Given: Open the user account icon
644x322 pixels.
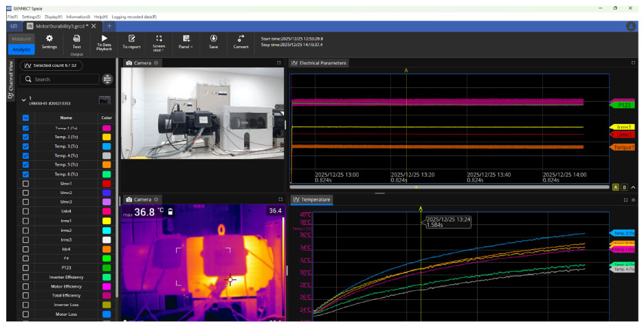Looking at the screenshot, I should pos(631,25).
